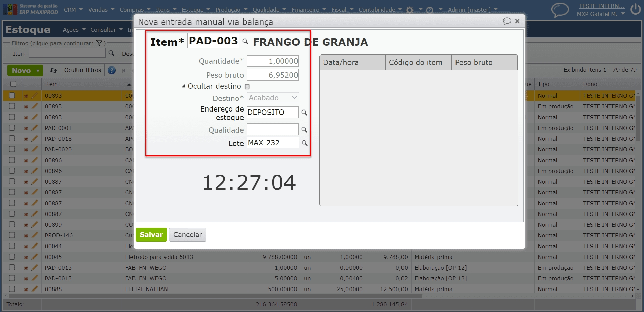Click the Cancelar button

tap(187, 235)
